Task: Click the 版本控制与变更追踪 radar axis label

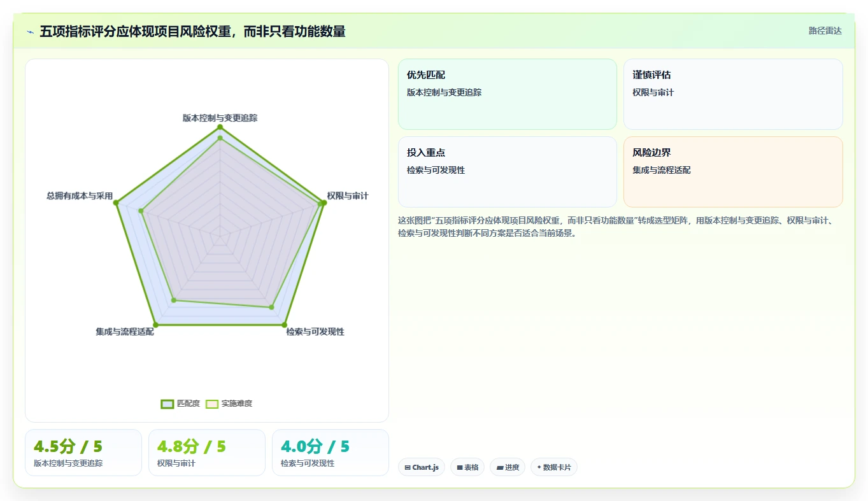Action: point(220,118)
